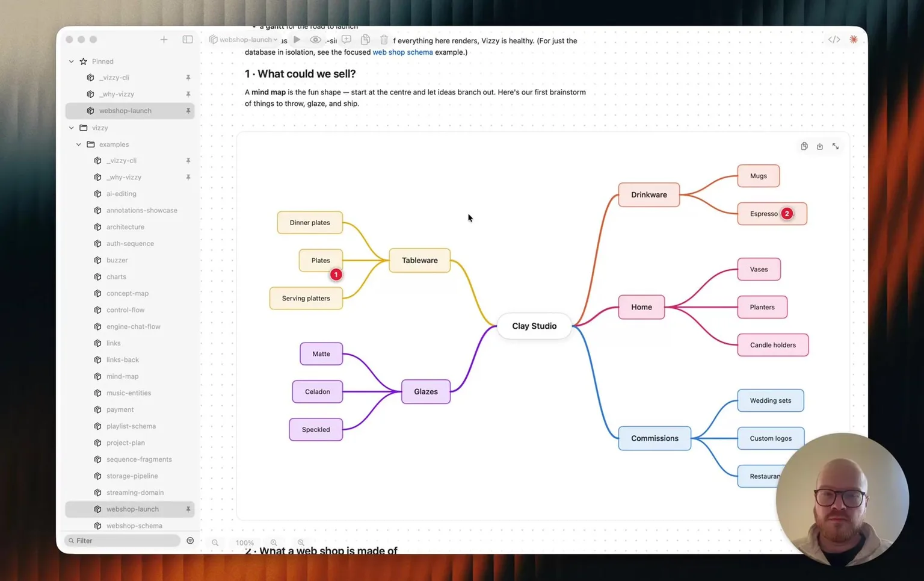Image resolution: width=924 pixels, height=581 pixels.
Task: Click inside the Filter search field
Action: 123,541
